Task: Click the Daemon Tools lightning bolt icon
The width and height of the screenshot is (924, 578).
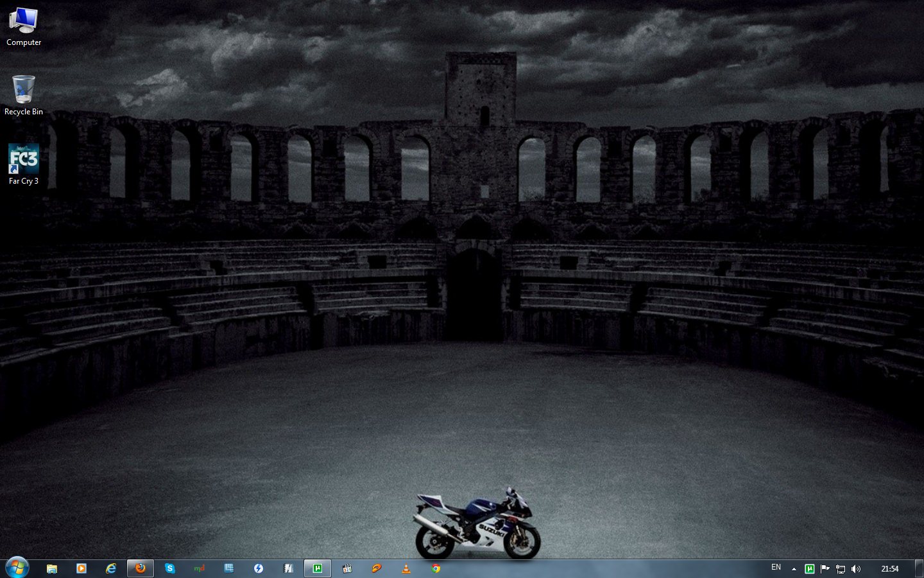Action: tap(259, 568)
